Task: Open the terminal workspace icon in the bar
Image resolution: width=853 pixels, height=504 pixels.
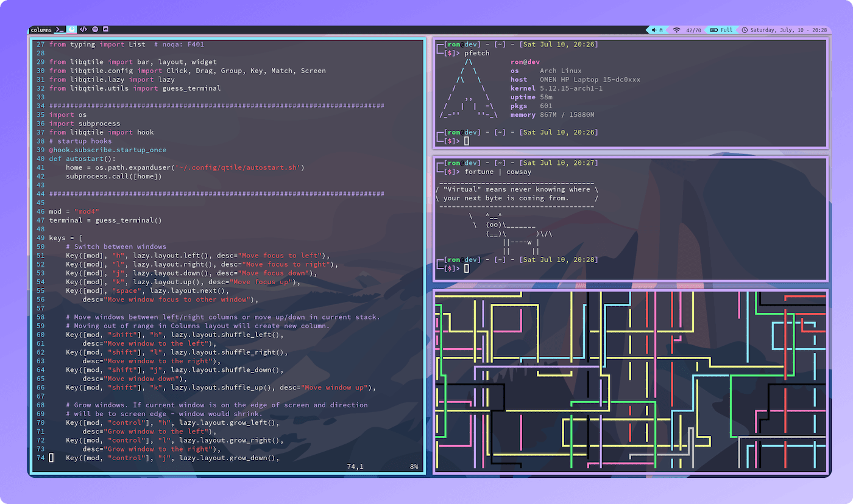Action: tap(58, 29)
